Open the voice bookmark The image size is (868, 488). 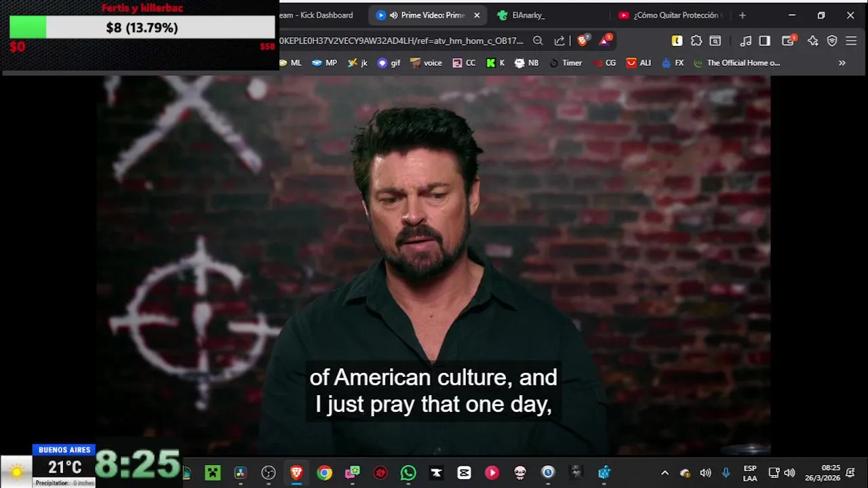tap(427, 63)
